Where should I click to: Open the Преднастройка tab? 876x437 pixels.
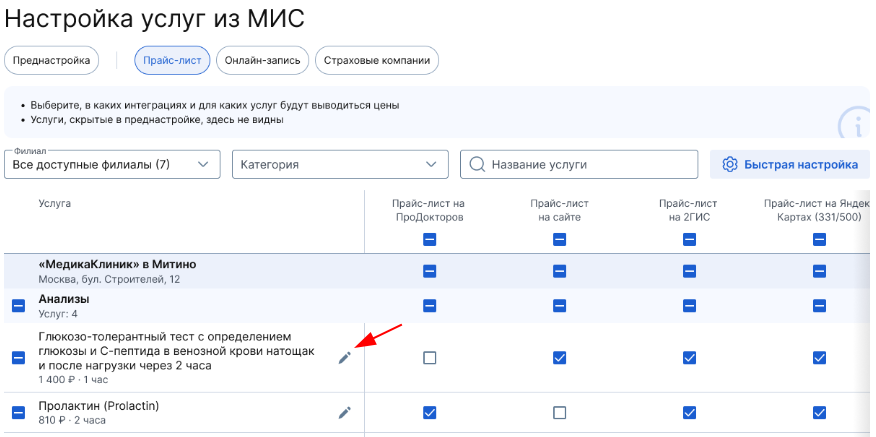tap(51, 61)
